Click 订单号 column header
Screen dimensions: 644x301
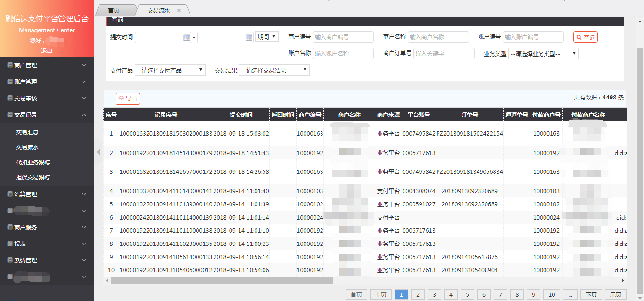tap(470, 114)
